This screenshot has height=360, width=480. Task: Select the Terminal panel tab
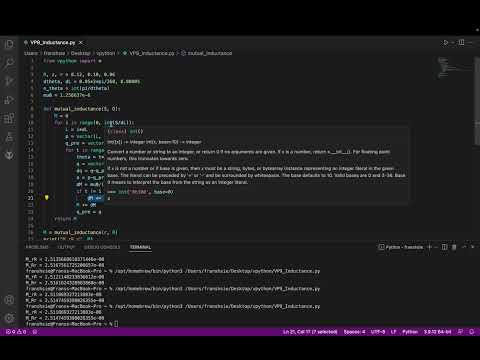(x=140, y=247)
